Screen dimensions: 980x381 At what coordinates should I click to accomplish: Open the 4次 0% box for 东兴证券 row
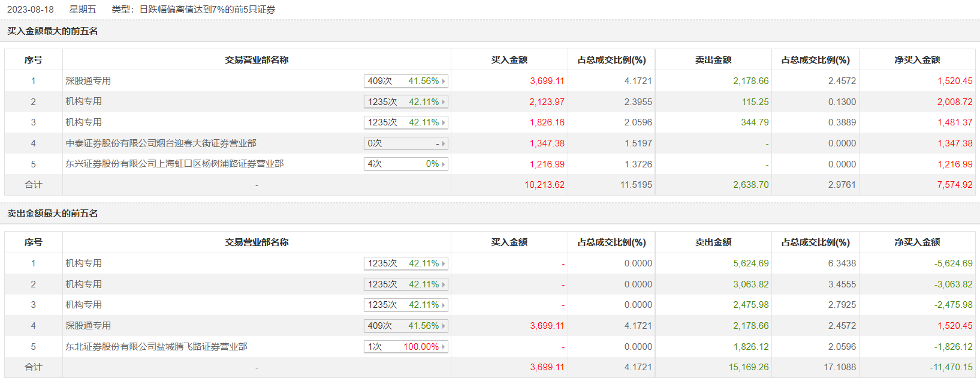(x=406, y=164)
